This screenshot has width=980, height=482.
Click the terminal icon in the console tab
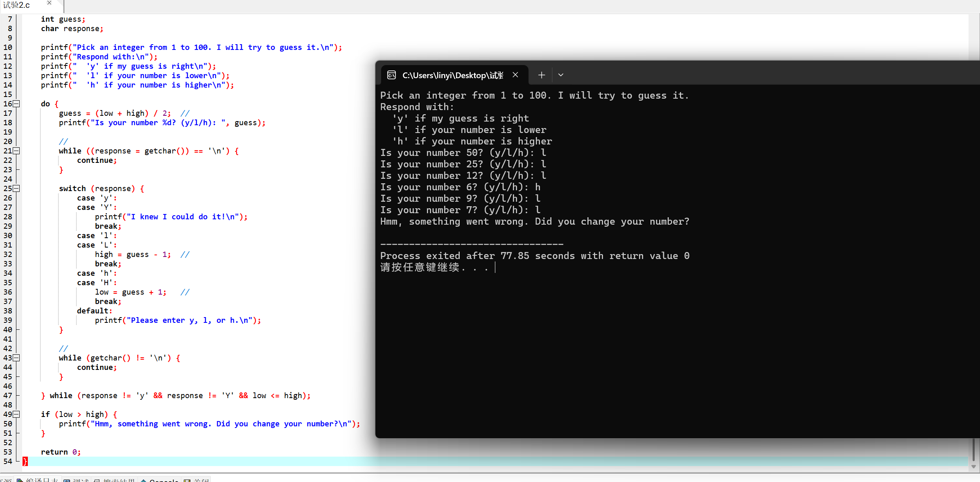click(391, 75)
